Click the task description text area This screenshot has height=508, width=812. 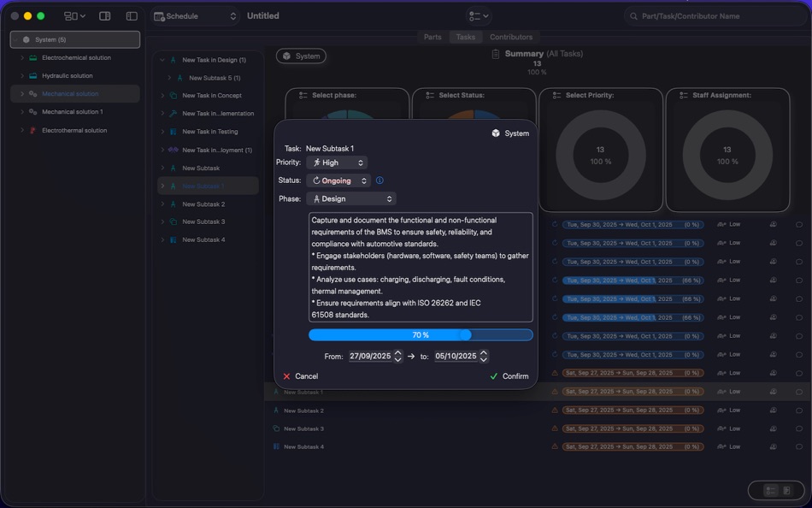point(421,268)
